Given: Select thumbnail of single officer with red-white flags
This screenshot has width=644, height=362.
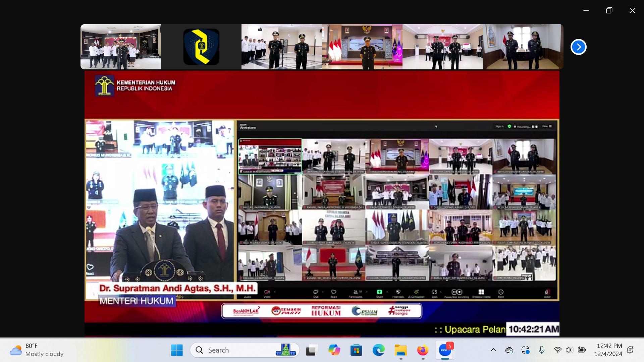Looking at the screenshot, I should pyautogui.click(x=362, y=47).
